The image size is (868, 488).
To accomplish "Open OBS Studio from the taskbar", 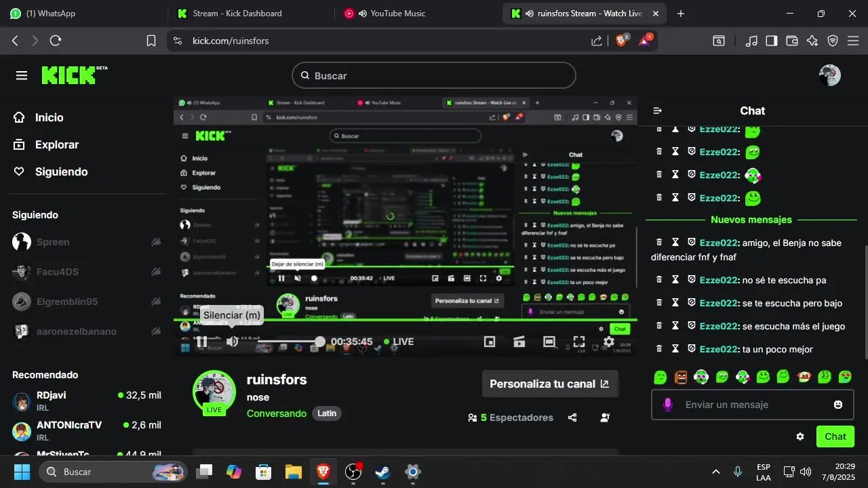I will 353,472.
